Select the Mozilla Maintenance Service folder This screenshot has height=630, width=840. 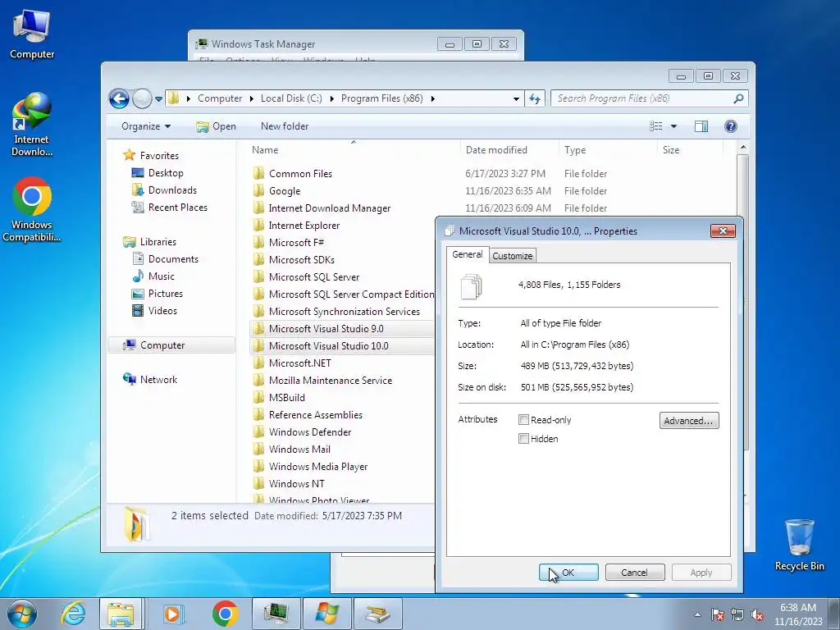322,381
